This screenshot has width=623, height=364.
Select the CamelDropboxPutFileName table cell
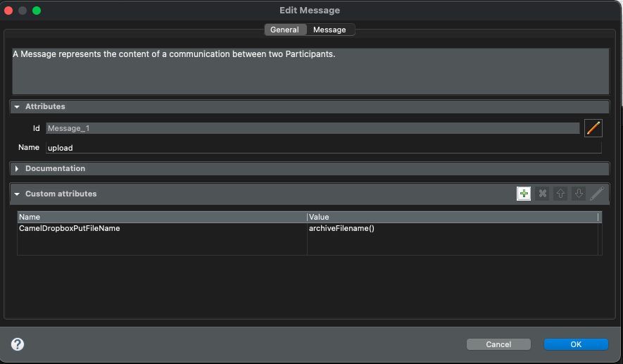[x=162, y=229]
